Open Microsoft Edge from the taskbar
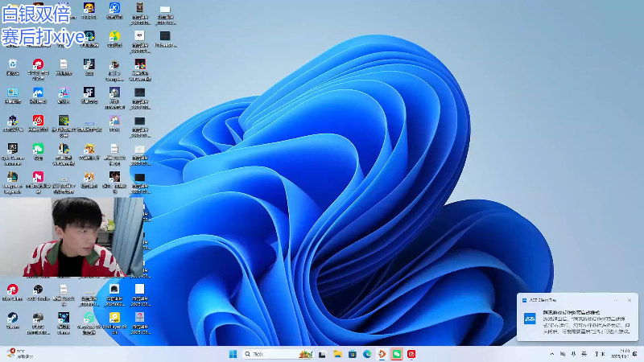644x362 pixels. coord(367,354)
